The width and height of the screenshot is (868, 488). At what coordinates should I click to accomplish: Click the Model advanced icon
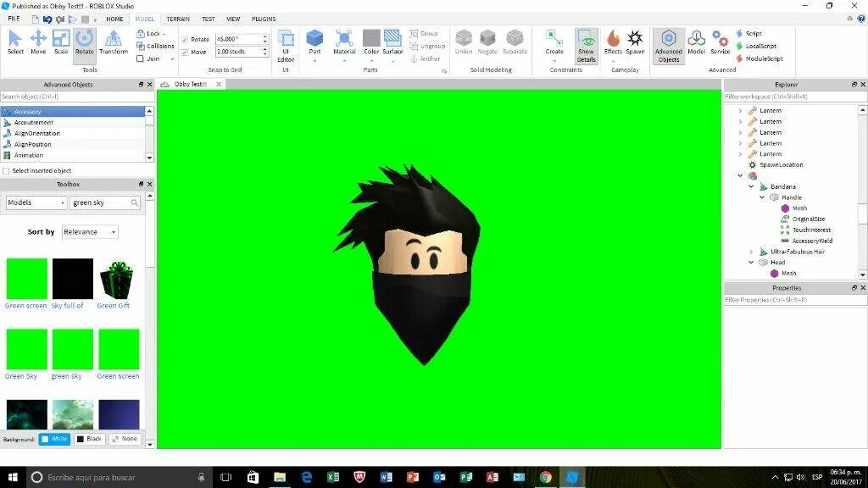(697, 42)
